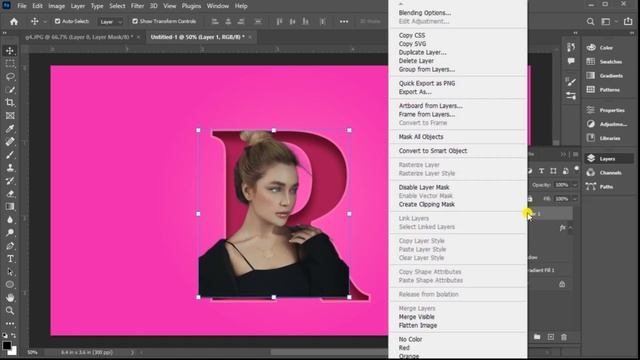Select the Horizontal Type tool

pyautogui.click(x=10, y=259)
